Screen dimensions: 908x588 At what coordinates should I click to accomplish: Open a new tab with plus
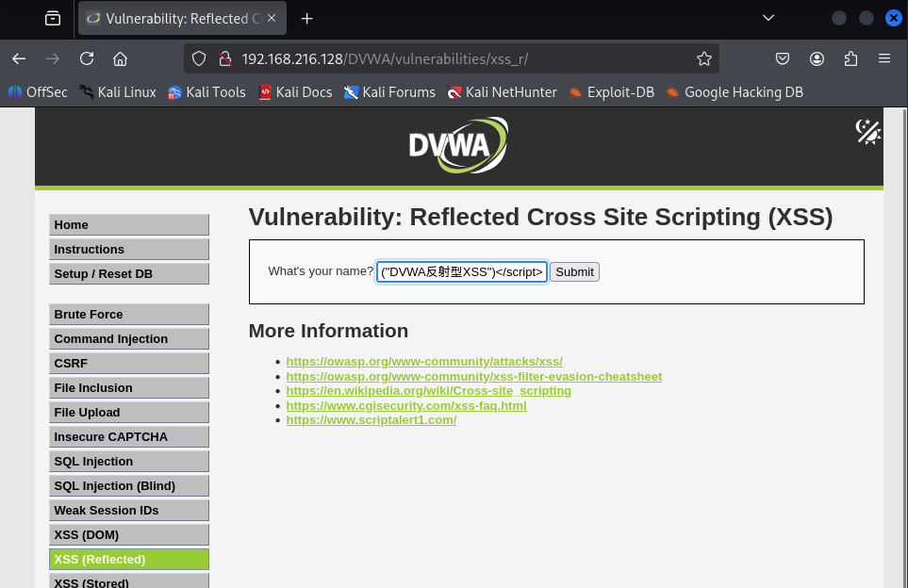[x=307, y=19]
